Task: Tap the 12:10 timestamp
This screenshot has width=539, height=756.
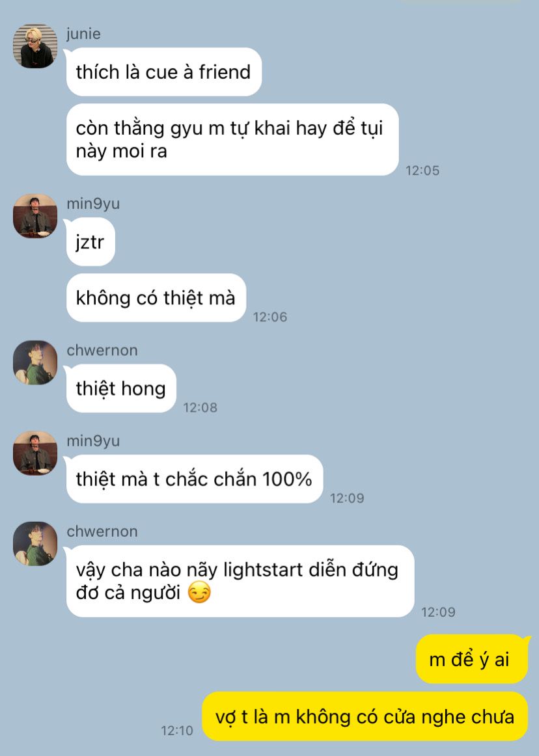Action: click(x=176, y=731)
